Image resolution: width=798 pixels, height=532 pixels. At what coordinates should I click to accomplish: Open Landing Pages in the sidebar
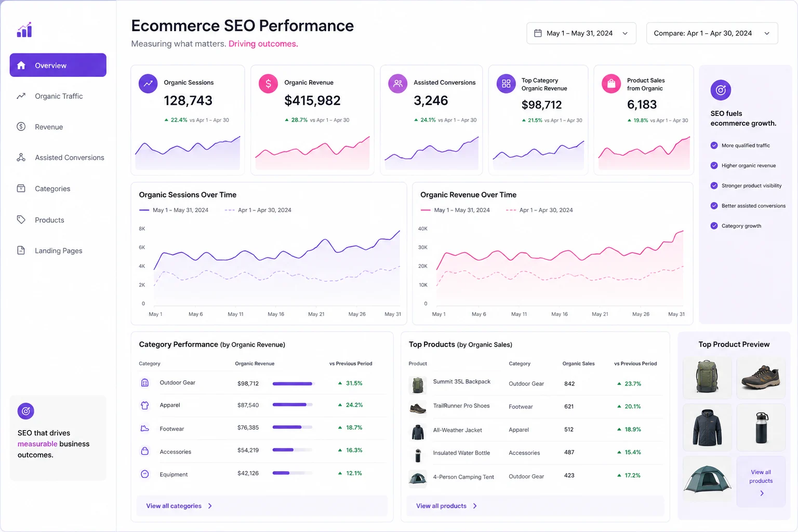[58, 250]
